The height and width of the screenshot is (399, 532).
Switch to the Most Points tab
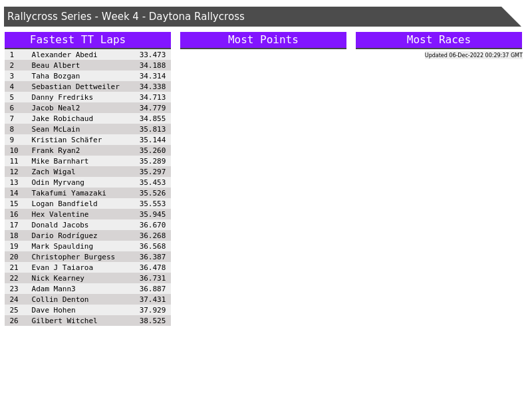[263, 40]
